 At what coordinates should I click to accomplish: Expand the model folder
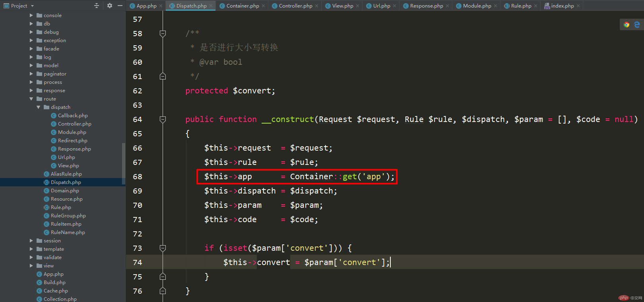[x=31, y=66]
